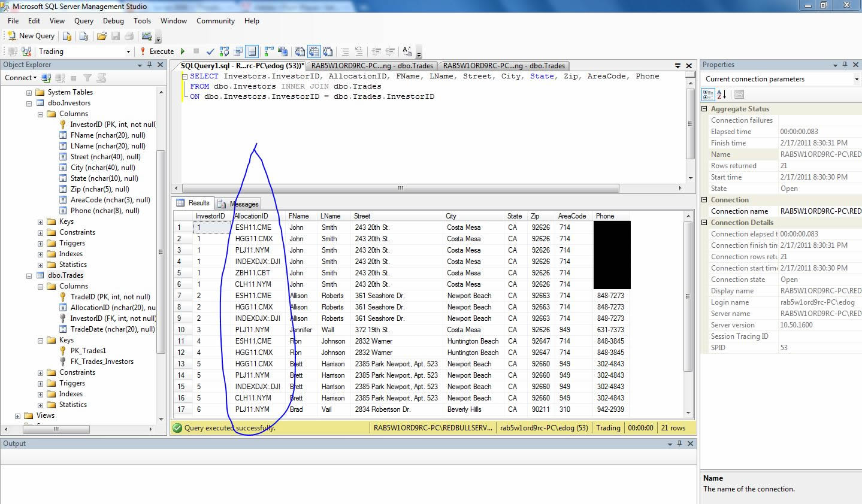
Task: Open the File menu
Action: click(13, 21)
